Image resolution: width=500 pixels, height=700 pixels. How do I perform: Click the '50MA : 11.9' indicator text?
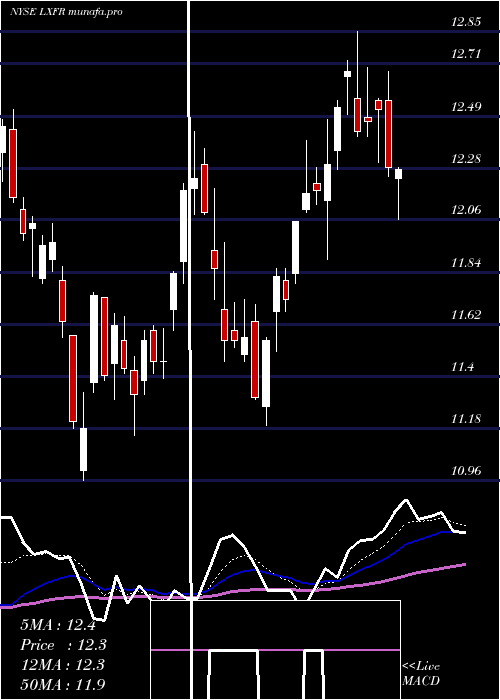pyautogui.click(x=62, y=684)
